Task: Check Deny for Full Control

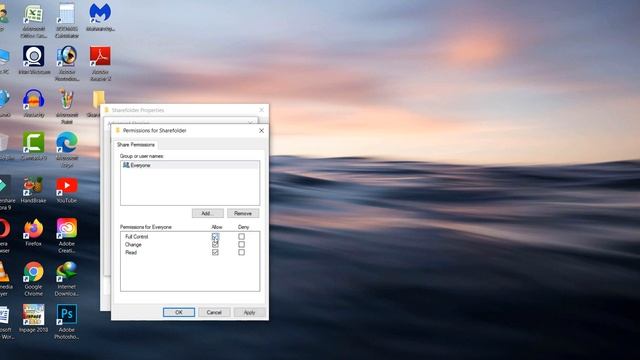Action: 241,236
